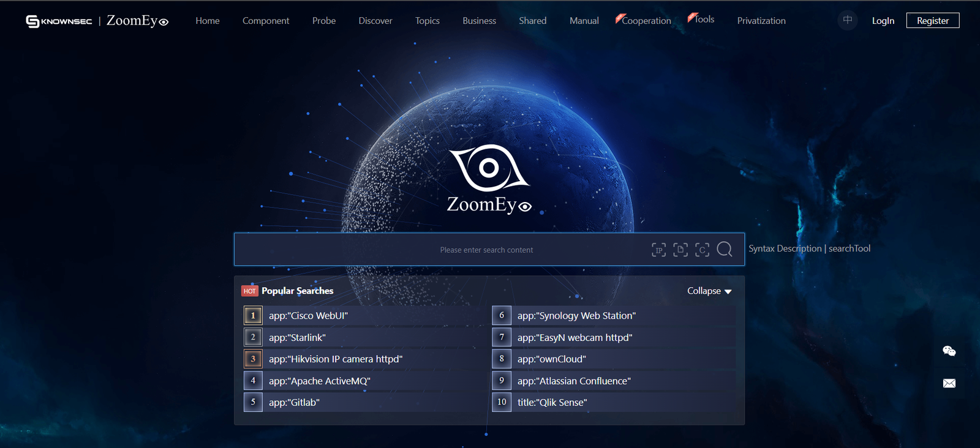
Task: Click the bracketed C search icon
Action: pyautogui.click(x=702, y=250)
